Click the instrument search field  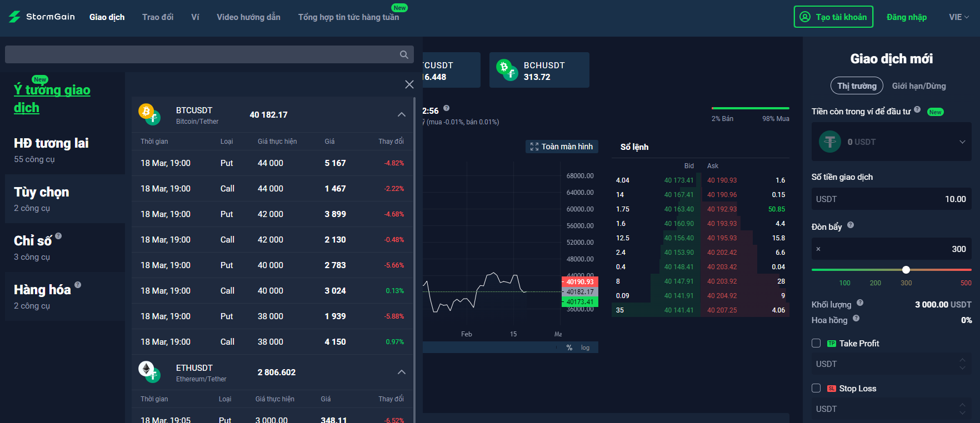click(209, 54)
